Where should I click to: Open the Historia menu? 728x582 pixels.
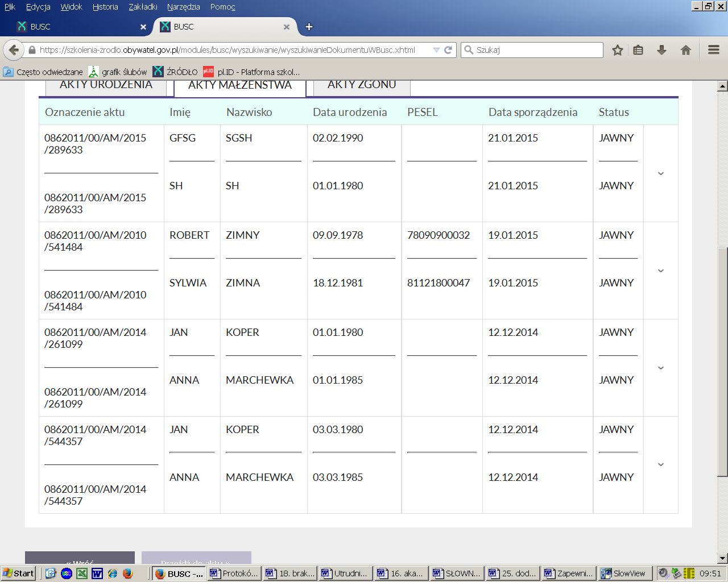pos(105,7)
